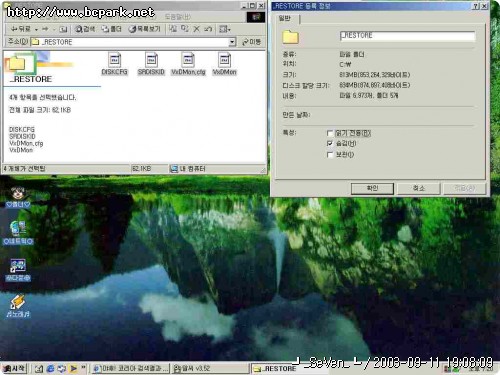Click VxDMon.cfg in the selected items list
The image size is (500, 375).
tap(26, 143)
